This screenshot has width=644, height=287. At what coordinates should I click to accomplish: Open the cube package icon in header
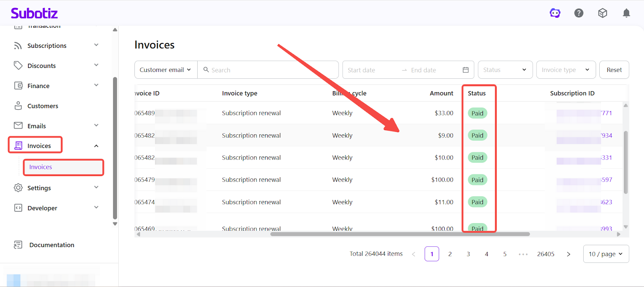603,13
